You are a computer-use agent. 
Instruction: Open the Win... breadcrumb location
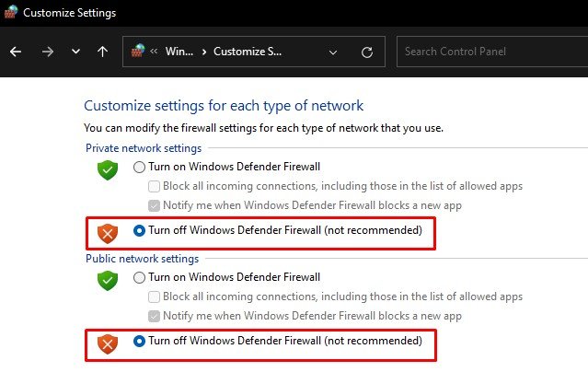tap(178, 52)
